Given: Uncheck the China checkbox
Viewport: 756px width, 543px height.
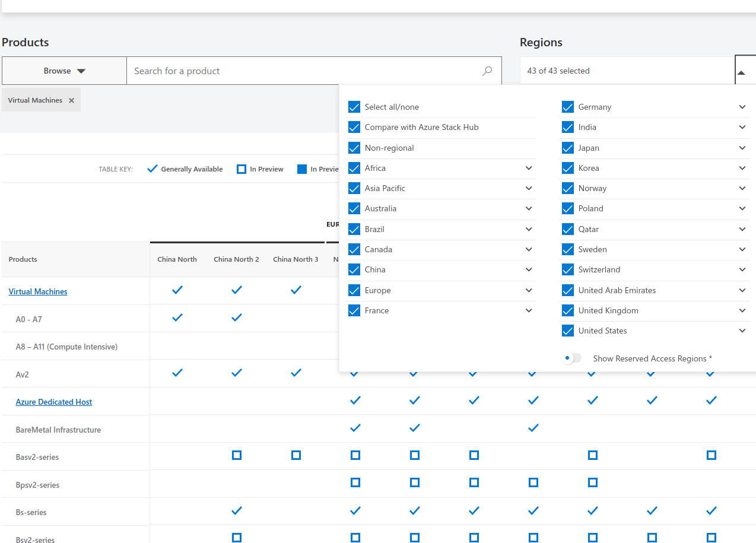Looking at the screenshot, I should (354, 269).
